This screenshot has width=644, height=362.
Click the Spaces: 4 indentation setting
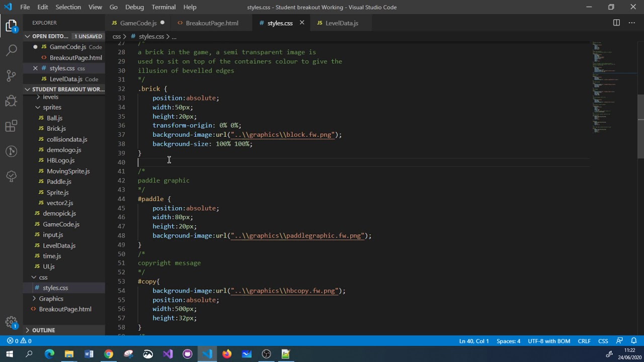[x=508, y=341]
